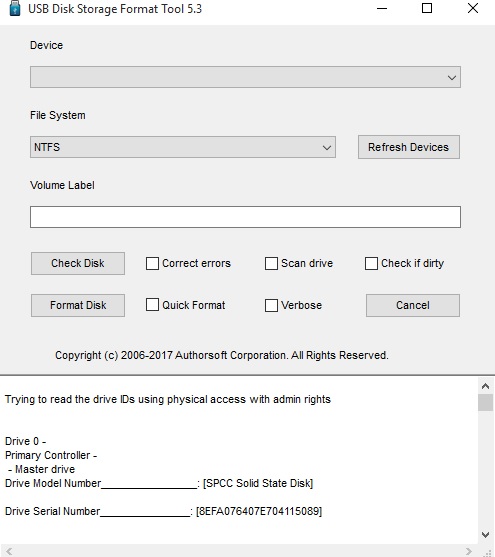
Task: Start formatting with Format Disk button
Action: (78, 305)
